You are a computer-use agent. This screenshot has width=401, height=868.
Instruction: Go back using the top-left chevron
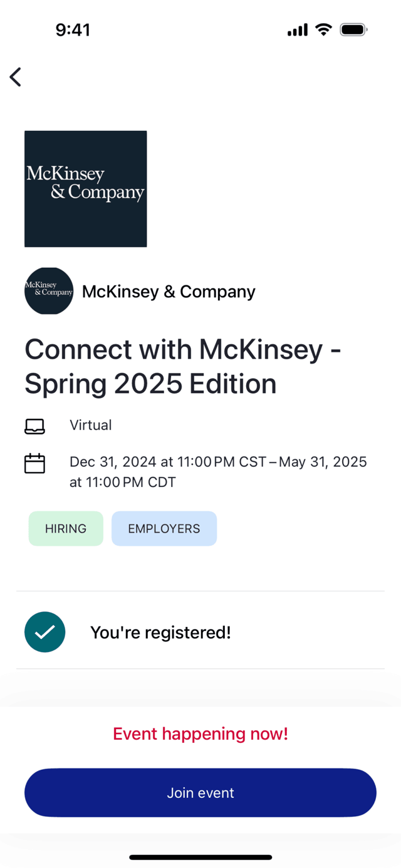click(16, 77)
